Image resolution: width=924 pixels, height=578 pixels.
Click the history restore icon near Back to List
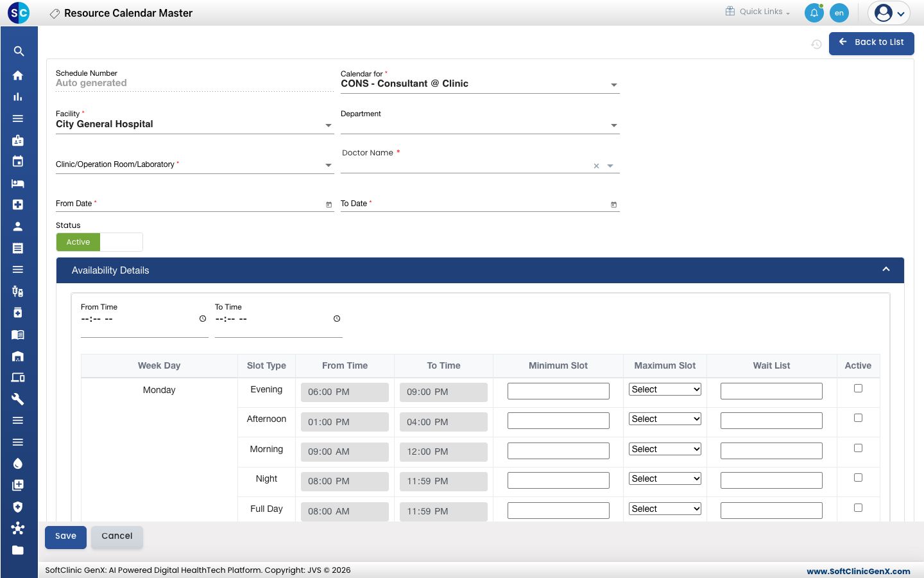(816, 44)
